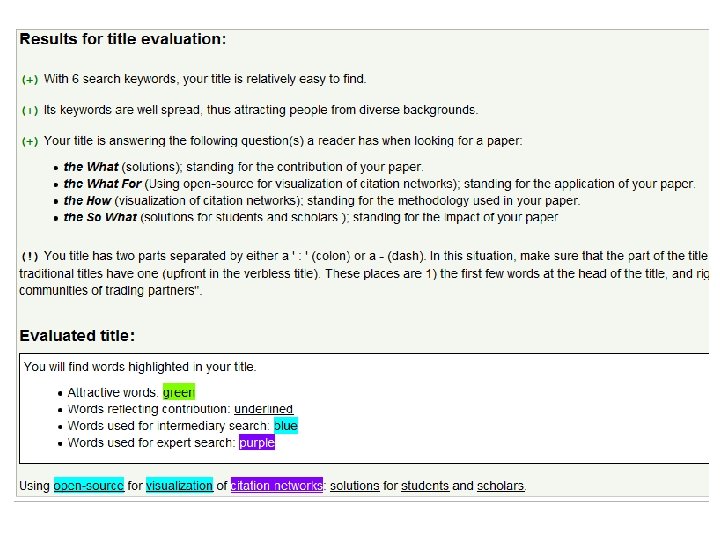This screenshot has height=540, width=720.
Task: Click the underlined word "scholars" in the title
Action: [x=501, y=486]
